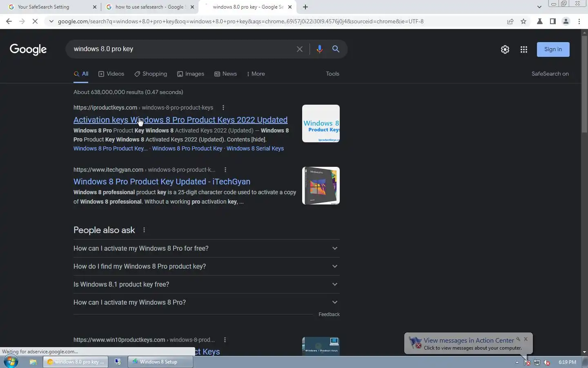This screenshot has height=368, width=588.
Task: Bookmark this page with star icon
Action: (x=523, y=21)
